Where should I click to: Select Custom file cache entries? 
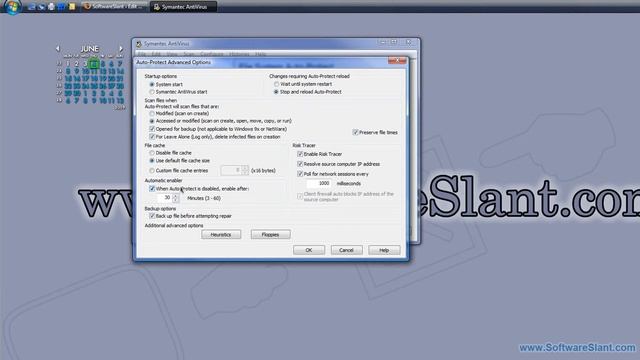(x=152, y=171)
